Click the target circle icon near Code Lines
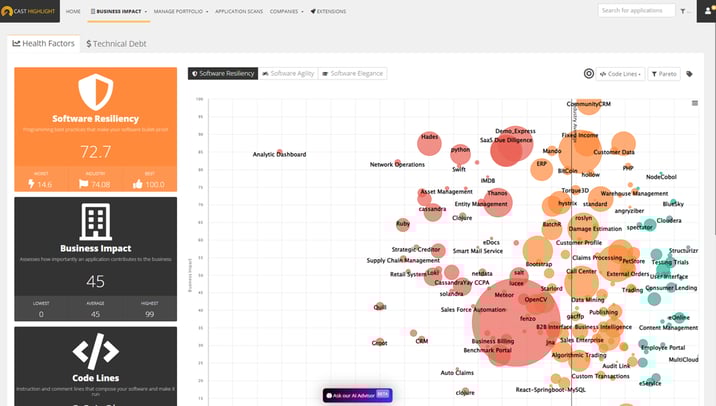 [589, 74]
